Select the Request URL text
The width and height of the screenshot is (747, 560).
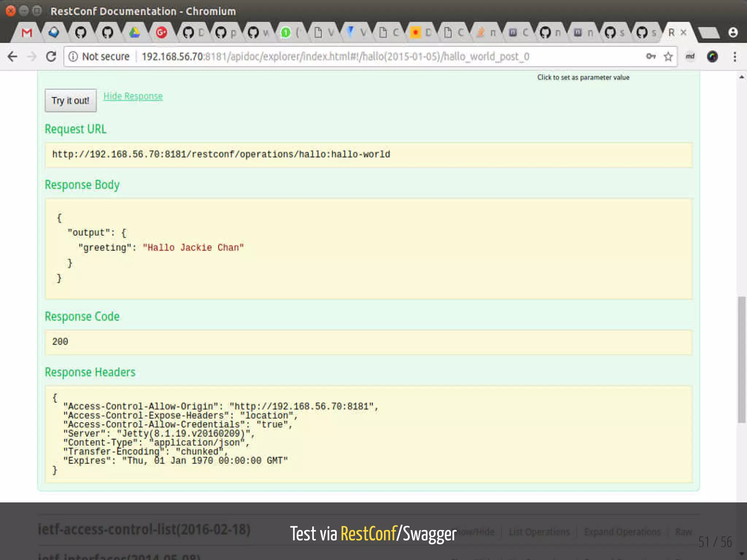(x=221, y=154)
